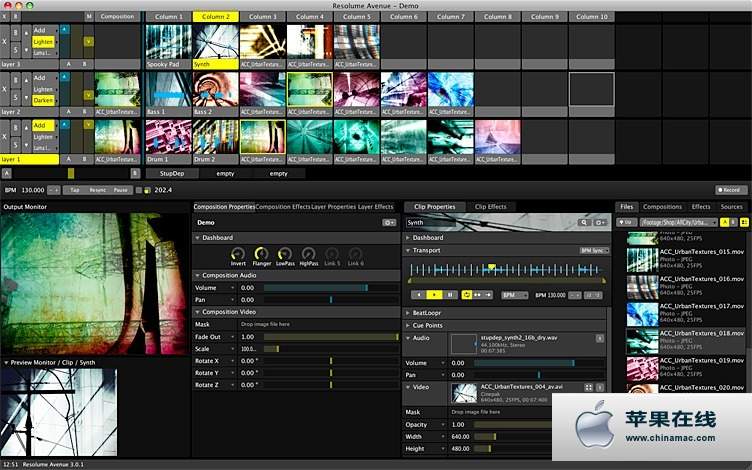Open the BPM Sync transport dropdown
This screenshot has width=752, height=470.
click(x=594, y=251)
